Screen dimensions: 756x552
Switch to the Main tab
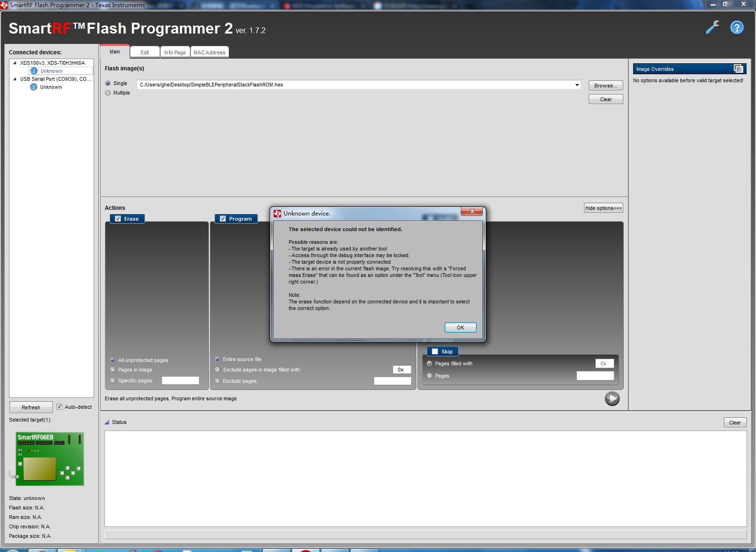click(115, 52)
